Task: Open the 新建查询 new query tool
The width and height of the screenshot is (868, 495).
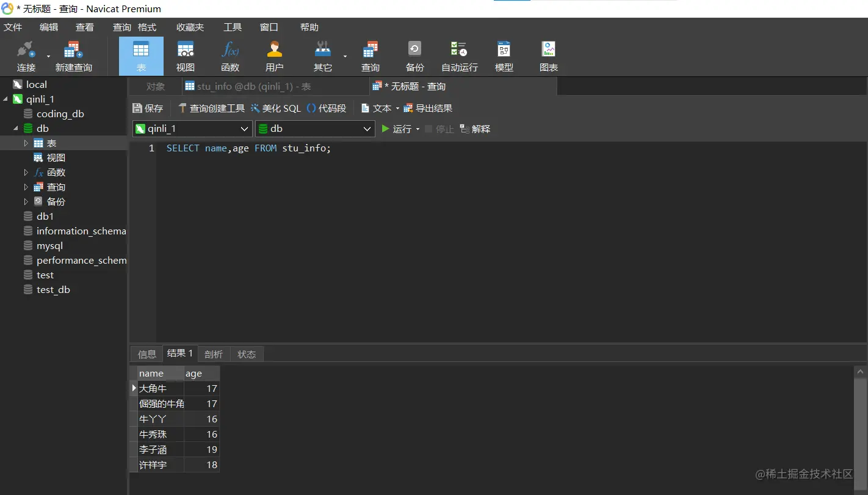Action: click(x=73, y=56)
